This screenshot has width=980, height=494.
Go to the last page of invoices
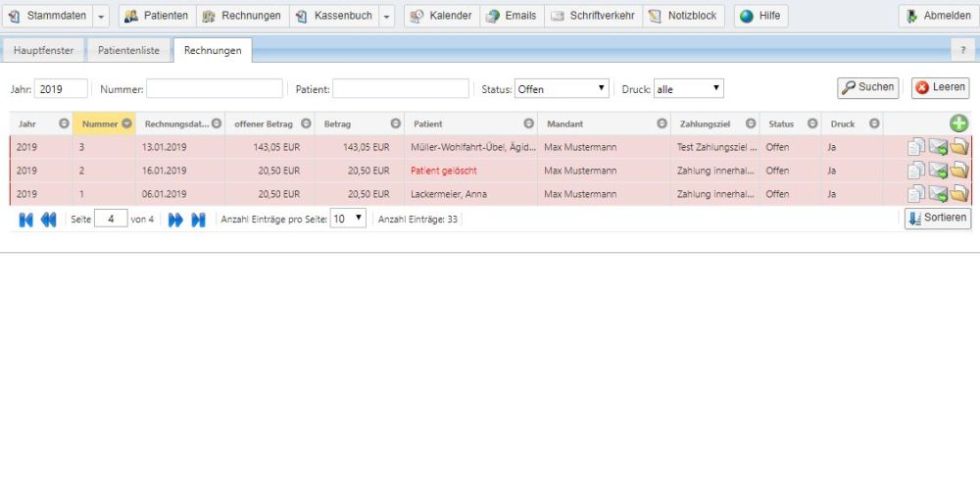pyautogui.click(x=198, y=220)
